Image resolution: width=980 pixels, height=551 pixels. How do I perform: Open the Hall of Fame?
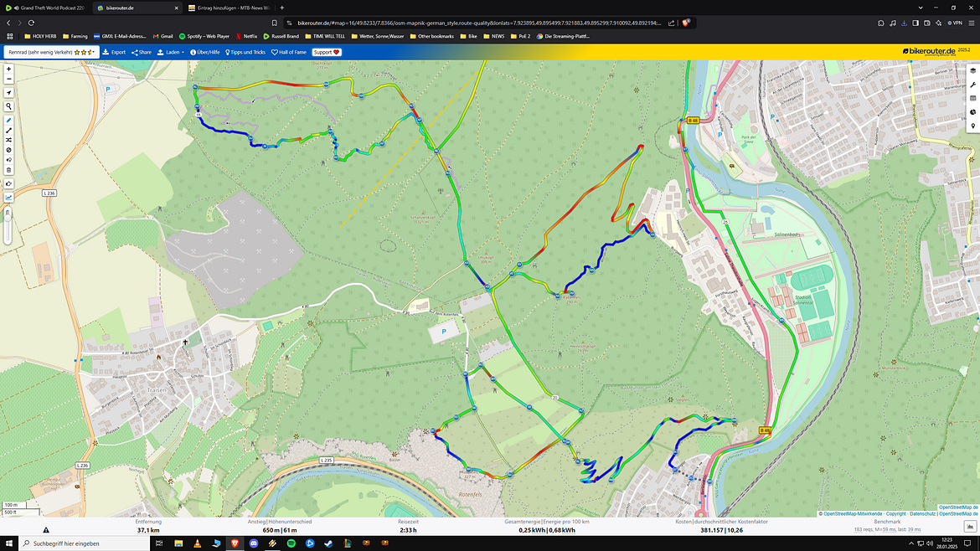289,53
